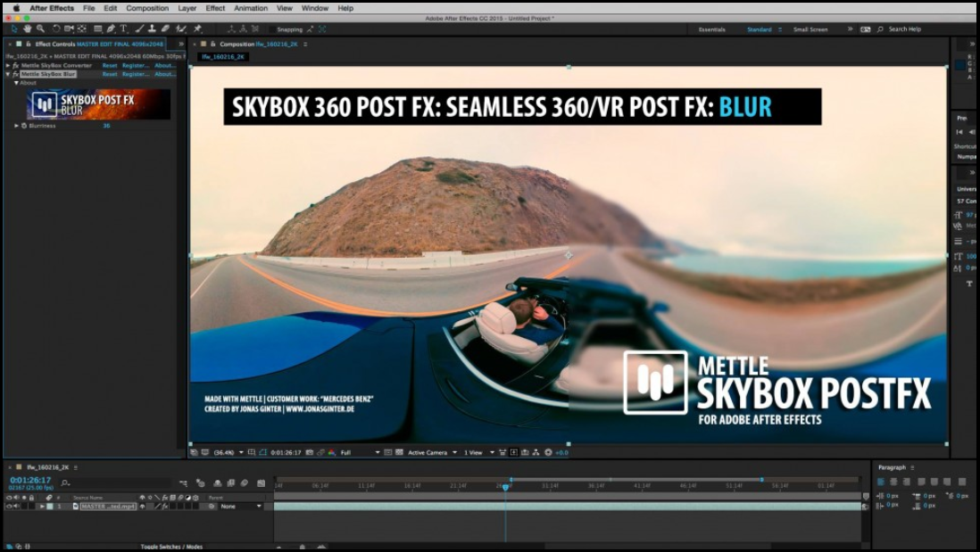
Task: Toggle Blurriness stopwatch keyframing
Action: coord(24,126)
